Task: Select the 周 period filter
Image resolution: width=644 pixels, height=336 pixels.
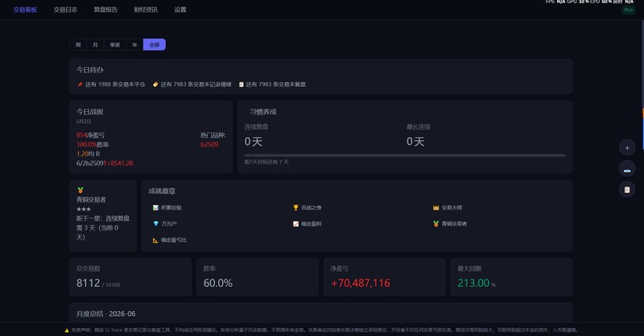Action: (78, 44)
